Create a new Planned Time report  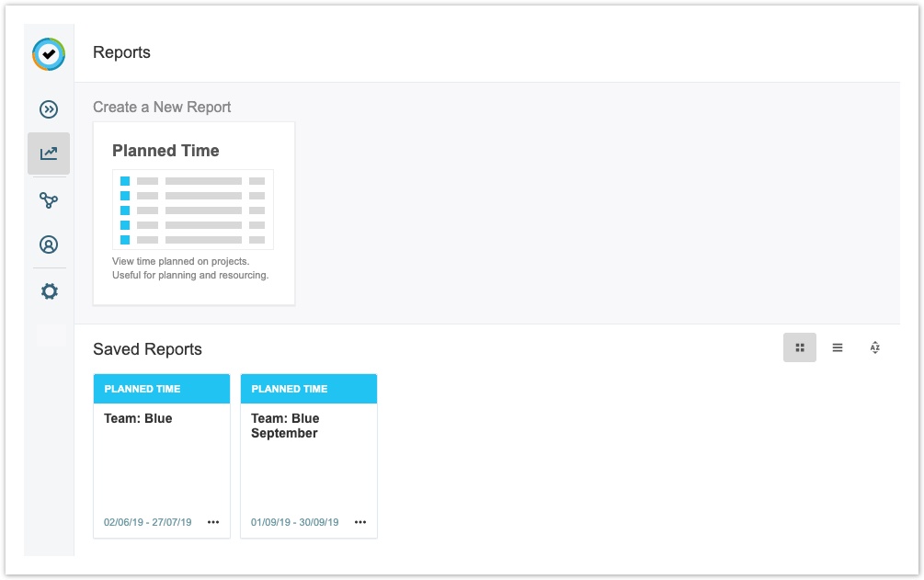pos(165,151)
